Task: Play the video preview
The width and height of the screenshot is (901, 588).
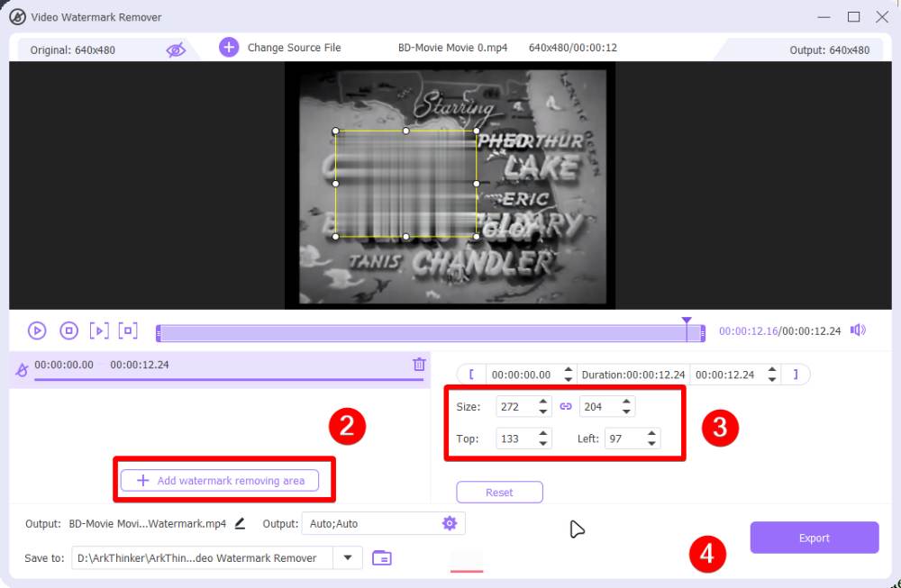Action: 37,330
